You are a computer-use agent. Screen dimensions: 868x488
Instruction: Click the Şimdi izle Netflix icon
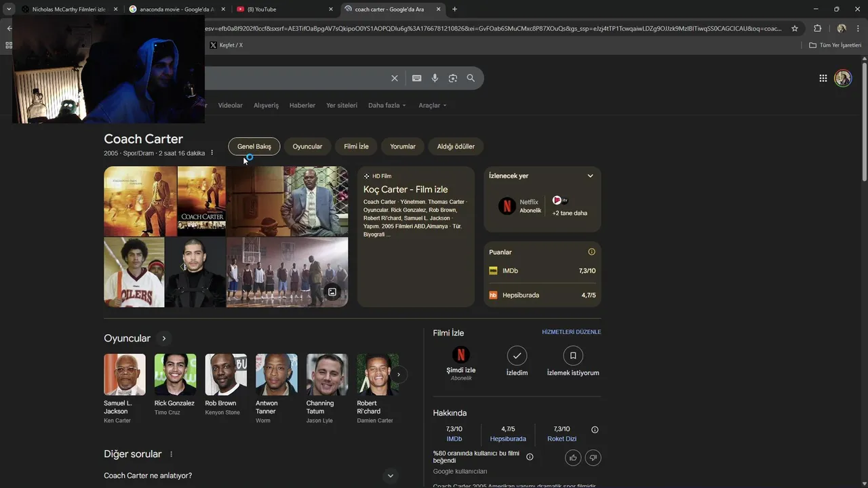point(460,354)
